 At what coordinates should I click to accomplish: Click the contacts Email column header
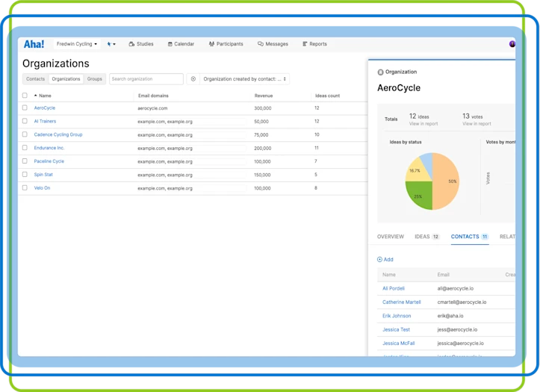443,275
